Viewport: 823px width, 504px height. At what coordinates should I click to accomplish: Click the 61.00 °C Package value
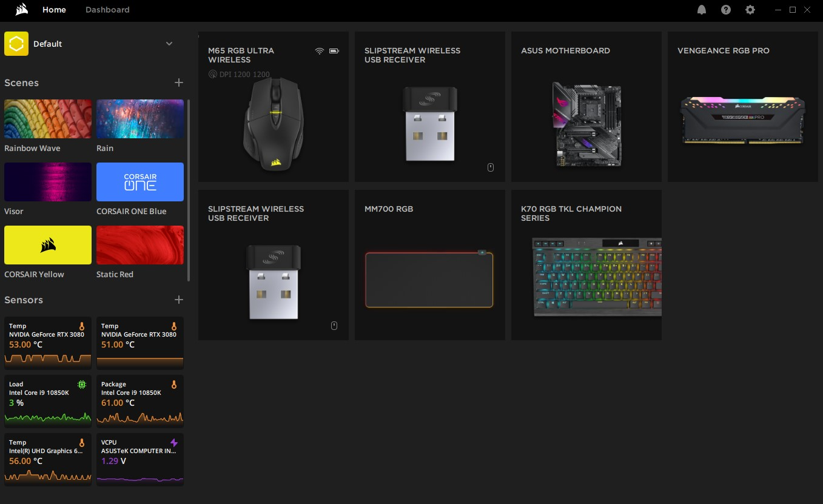118,403
